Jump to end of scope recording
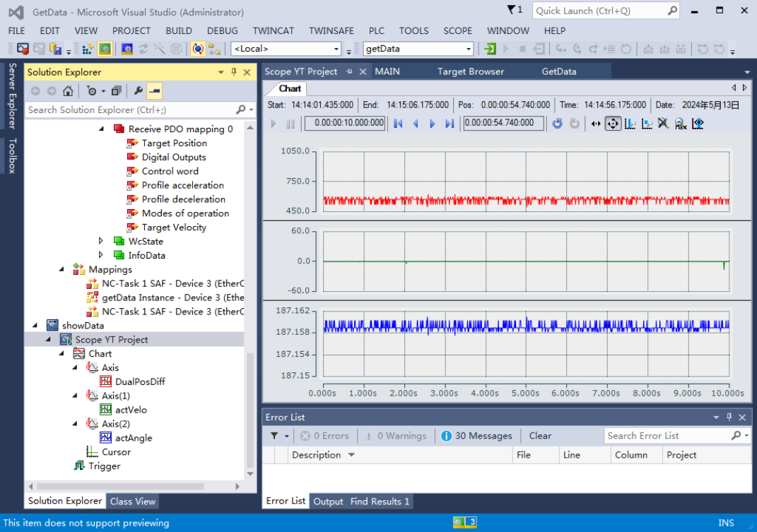The image size is (757, 532). 450,124
